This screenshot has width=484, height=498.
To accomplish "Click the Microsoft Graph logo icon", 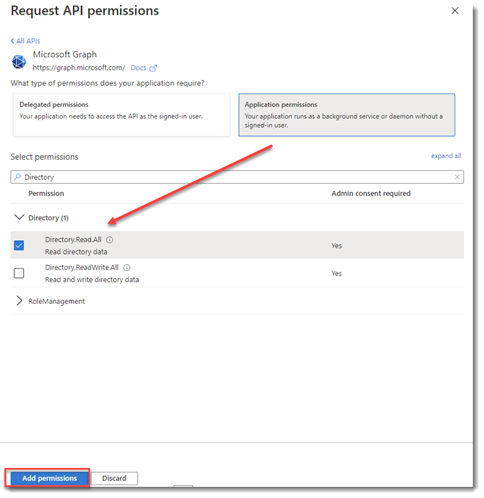I will [x=19, y=62].
